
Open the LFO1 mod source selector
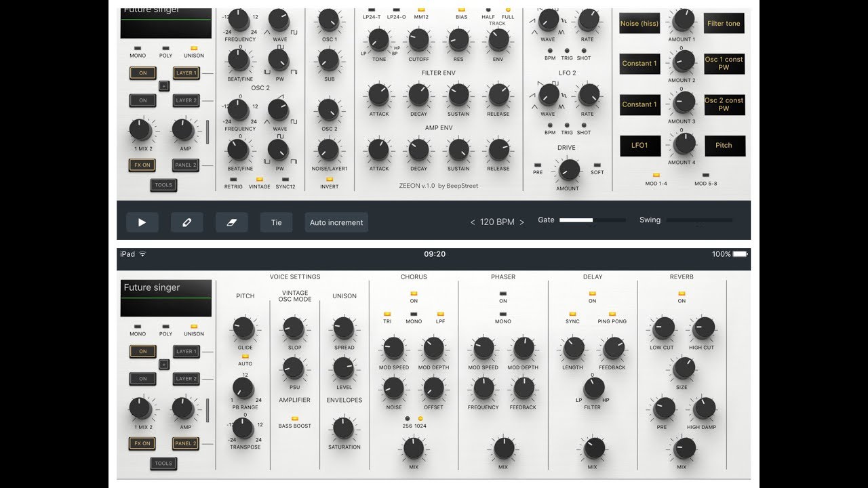click(640, 146)
